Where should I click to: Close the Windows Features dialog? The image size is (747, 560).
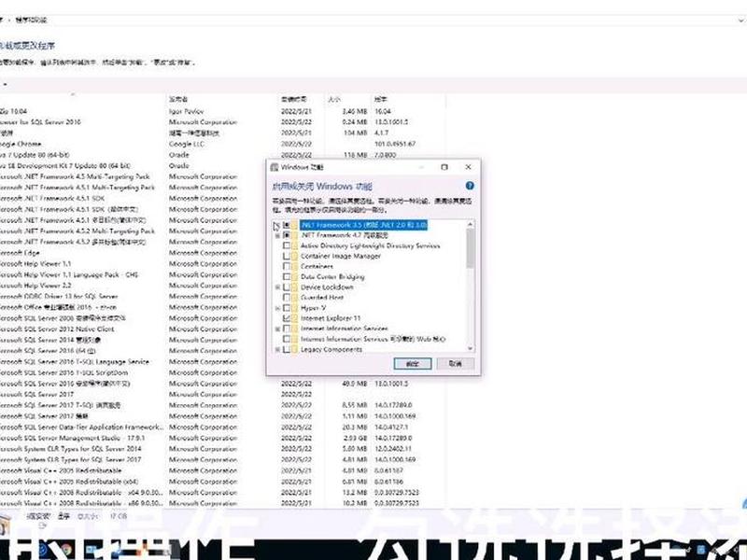point(469,167)
